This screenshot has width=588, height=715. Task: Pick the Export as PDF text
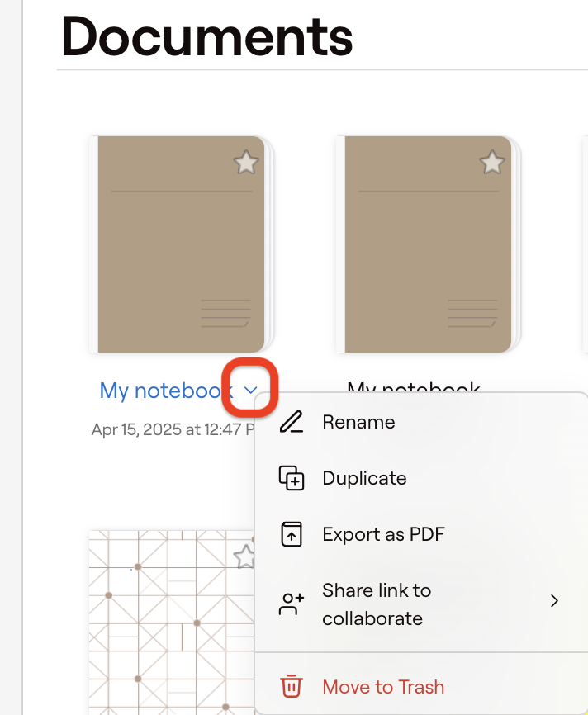click(x=383, y=534)
